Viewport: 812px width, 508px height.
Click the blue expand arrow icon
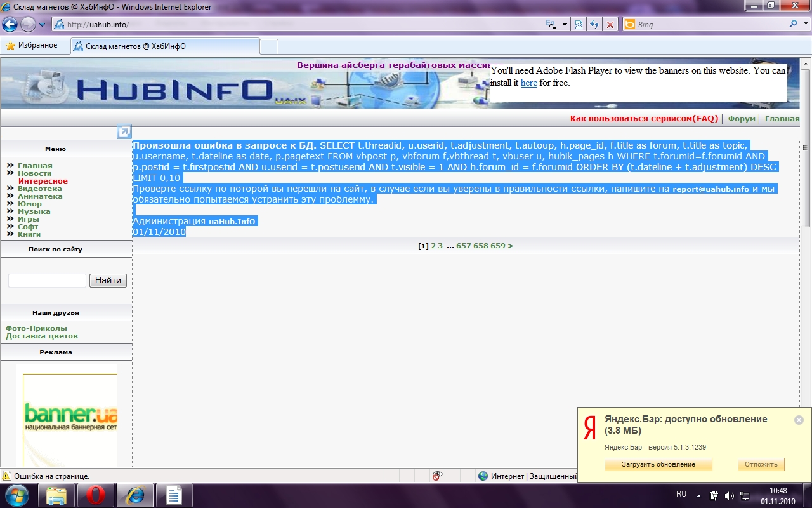124,131
